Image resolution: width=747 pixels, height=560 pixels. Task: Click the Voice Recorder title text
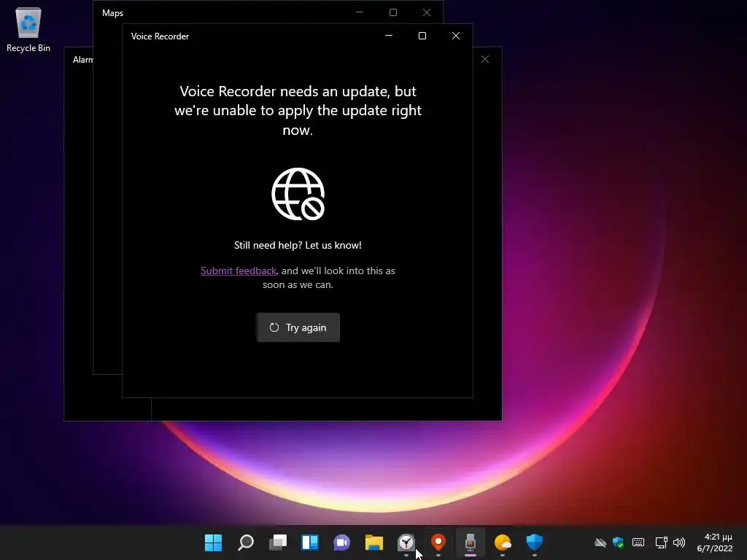click(x=160, y=36)
